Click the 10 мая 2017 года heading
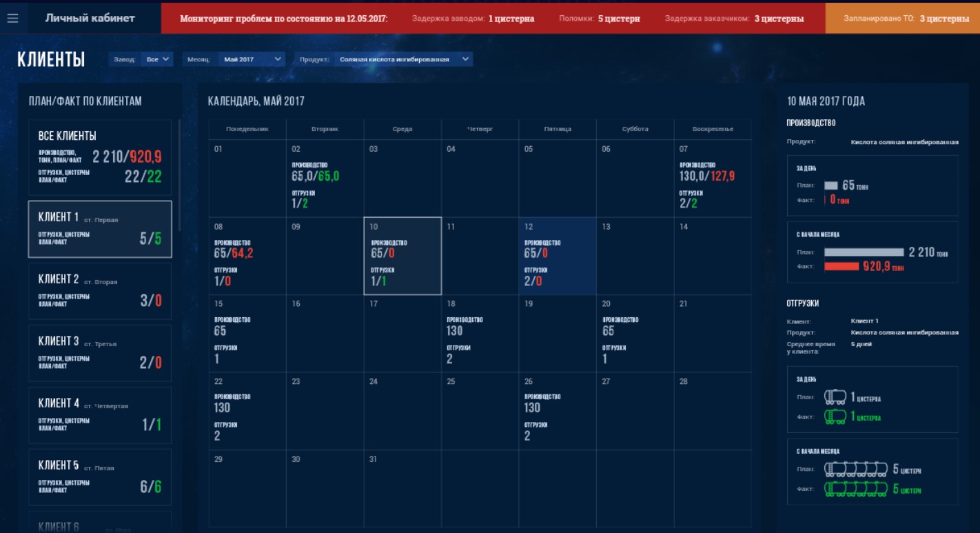The image size is (980, 533). coord(826,101)
